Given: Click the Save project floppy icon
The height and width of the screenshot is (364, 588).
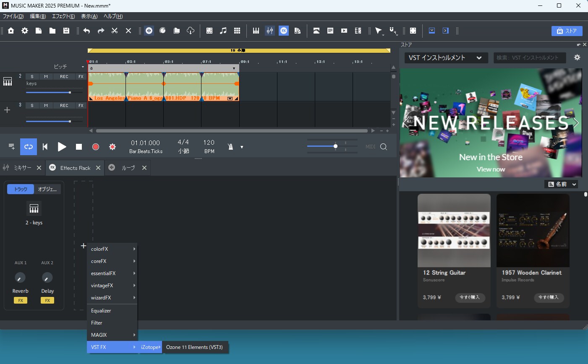Looking at the screenshot, I should (x=66, y=31).
